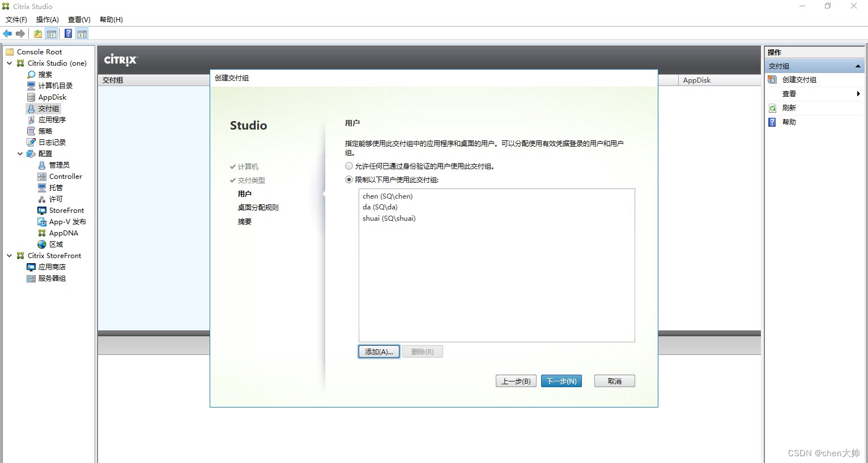The height and width of the screenshot is (463, 868).
Task: Collapse the 交付组 actions section arrow
Action: click(x=858, y=66)
